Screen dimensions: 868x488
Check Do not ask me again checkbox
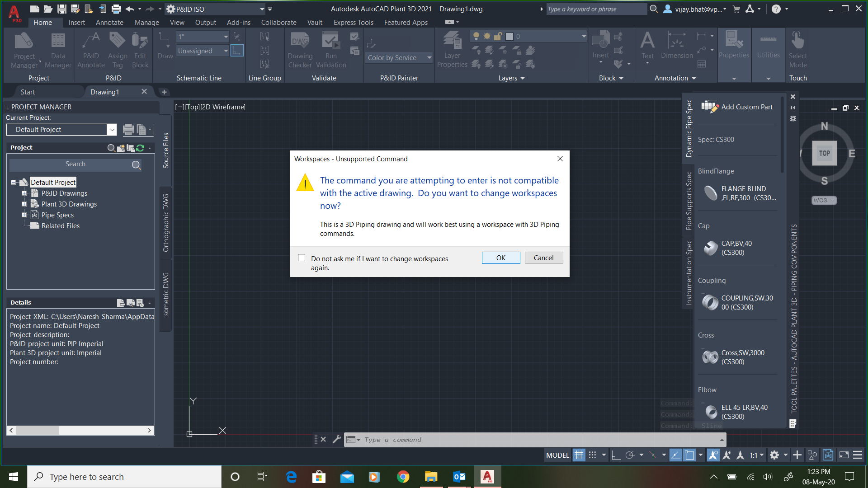tap(302, 257)
